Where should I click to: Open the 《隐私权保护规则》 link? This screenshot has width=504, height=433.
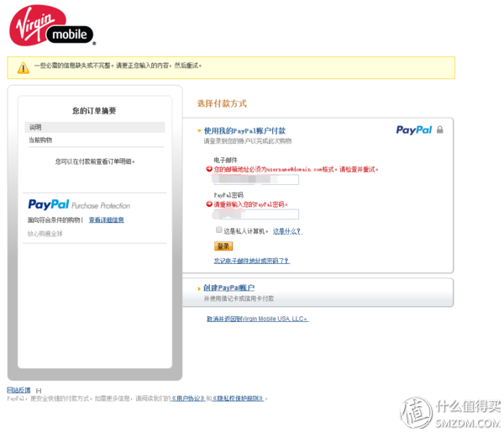(239, 399)
